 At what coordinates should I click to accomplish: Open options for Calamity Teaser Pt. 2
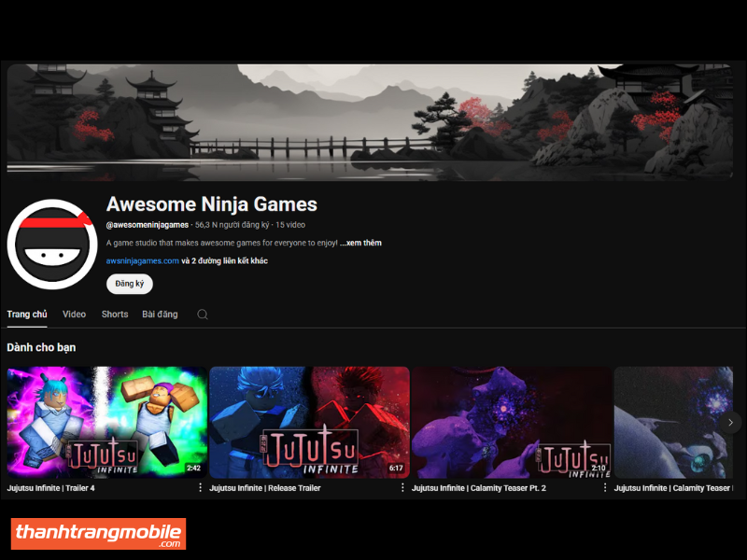coord(605,487)
